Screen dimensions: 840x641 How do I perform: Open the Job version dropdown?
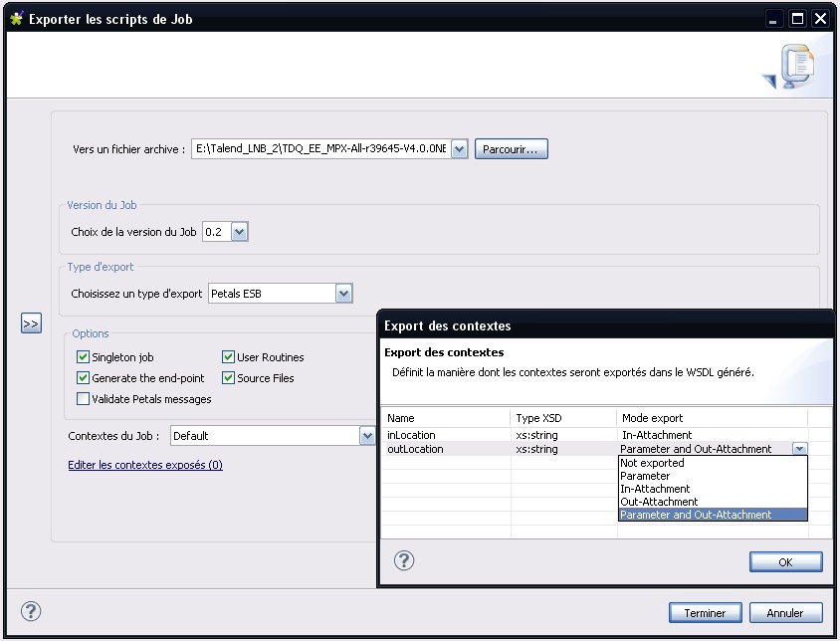click(x=239, y=232)
